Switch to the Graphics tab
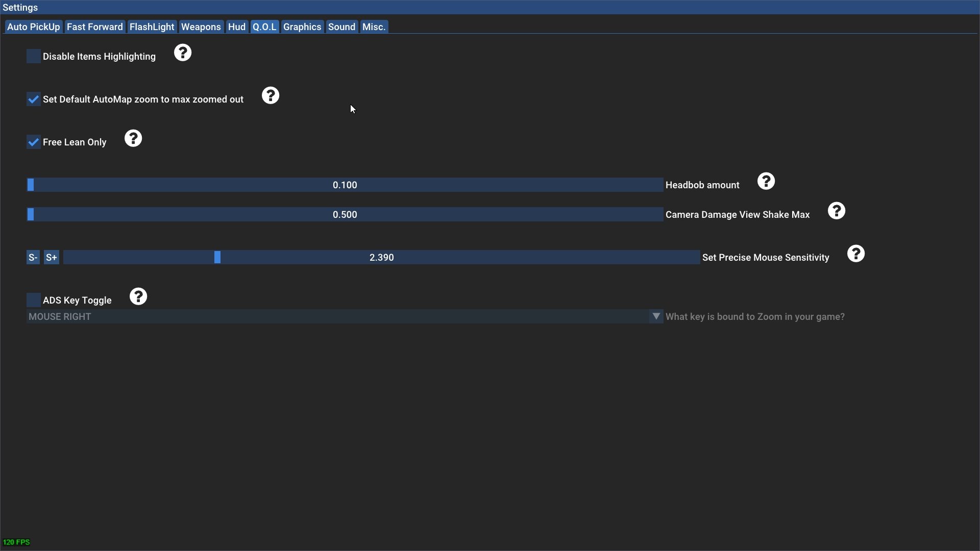This screenshot has width=980, height=551. click(302, 27)
